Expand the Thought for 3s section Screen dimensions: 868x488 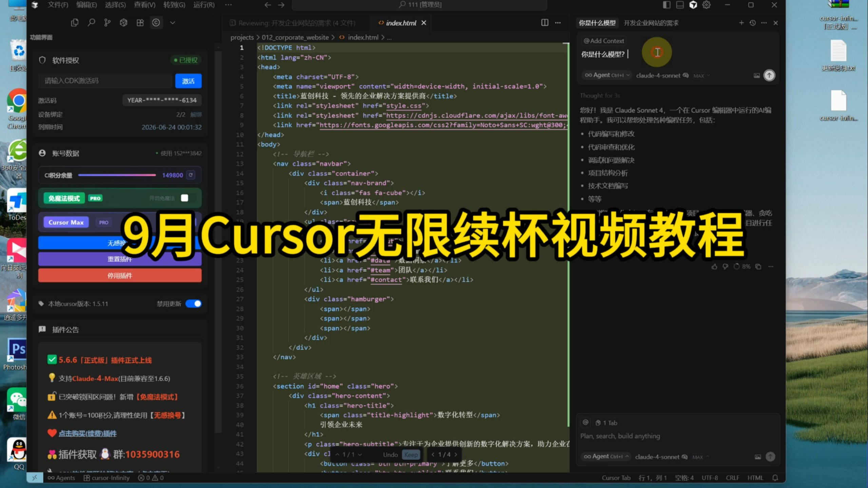click(x=600, y=96)
